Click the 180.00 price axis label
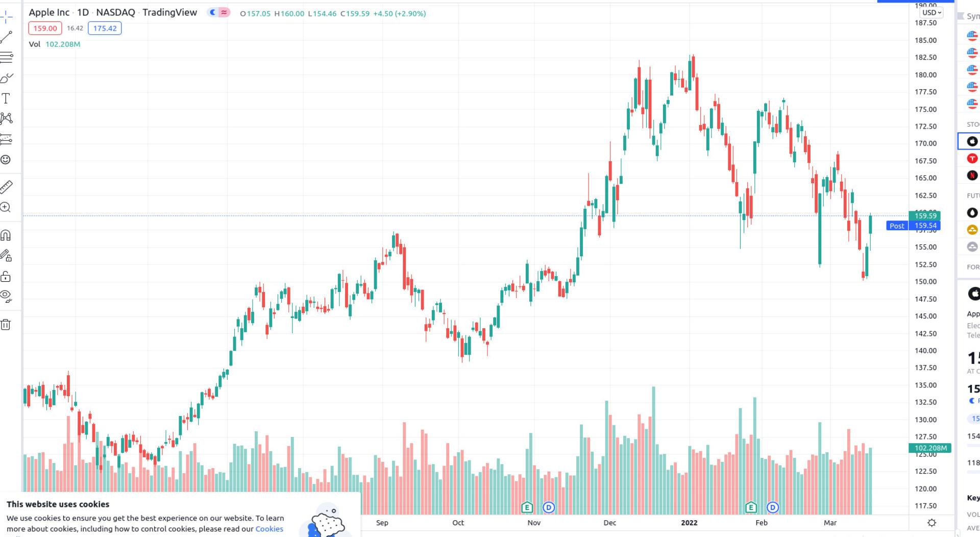The width and height of the screenshot is (980, 537). (x=925, y=75)
